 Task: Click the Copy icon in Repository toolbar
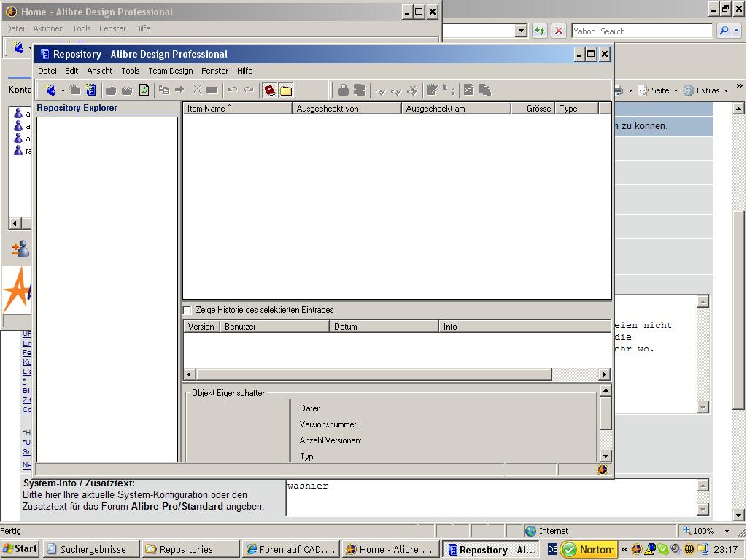(164, 90)
